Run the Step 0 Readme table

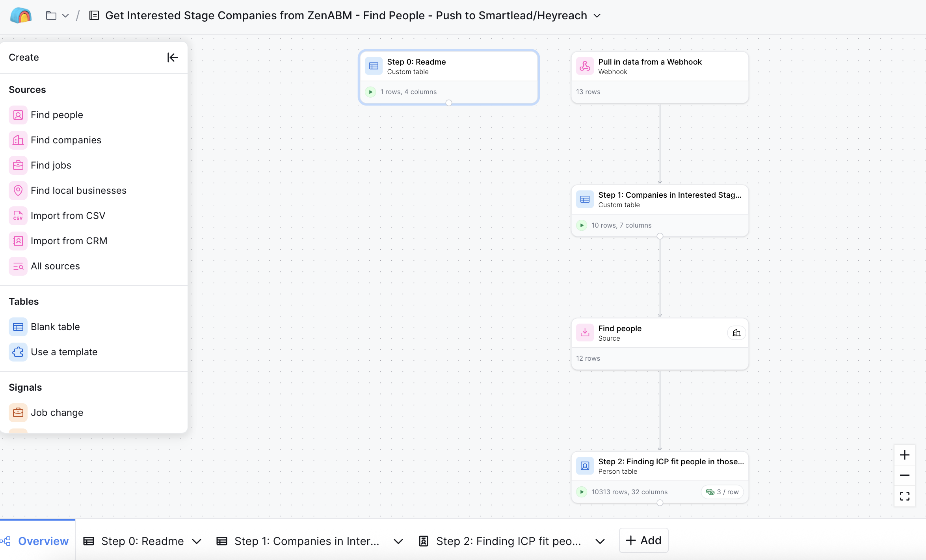370,92
